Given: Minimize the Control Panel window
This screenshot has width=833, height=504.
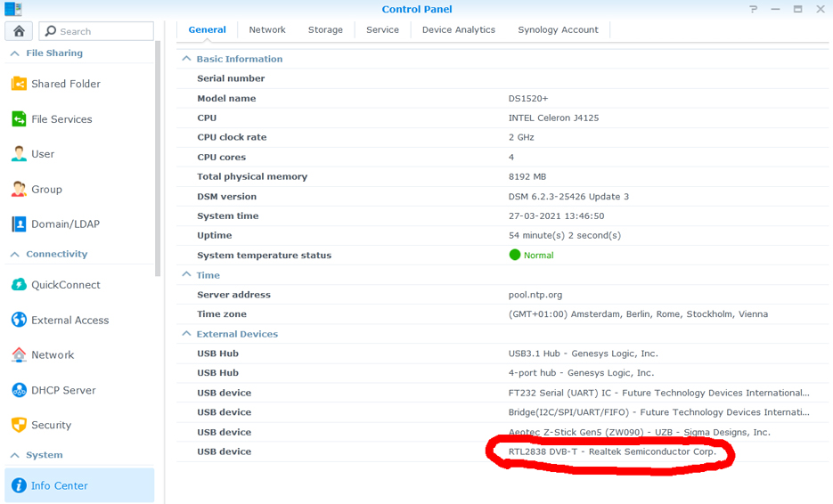Looking at the screenshot, I should point(776,9).
